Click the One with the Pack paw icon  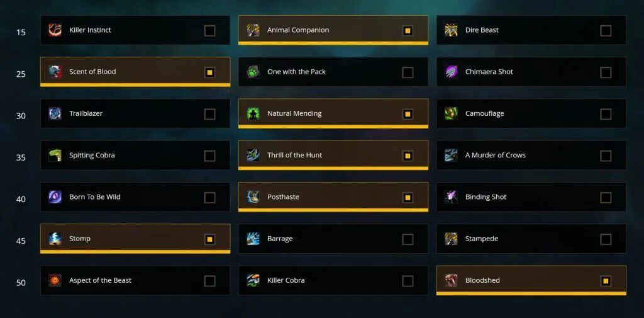253,72
